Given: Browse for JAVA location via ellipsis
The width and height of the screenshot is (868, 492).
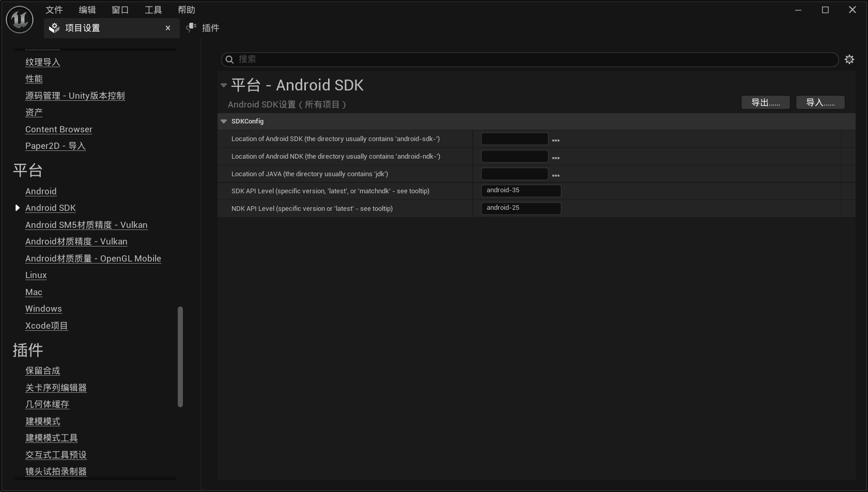Looking at the screenshot, I should 556,176.
